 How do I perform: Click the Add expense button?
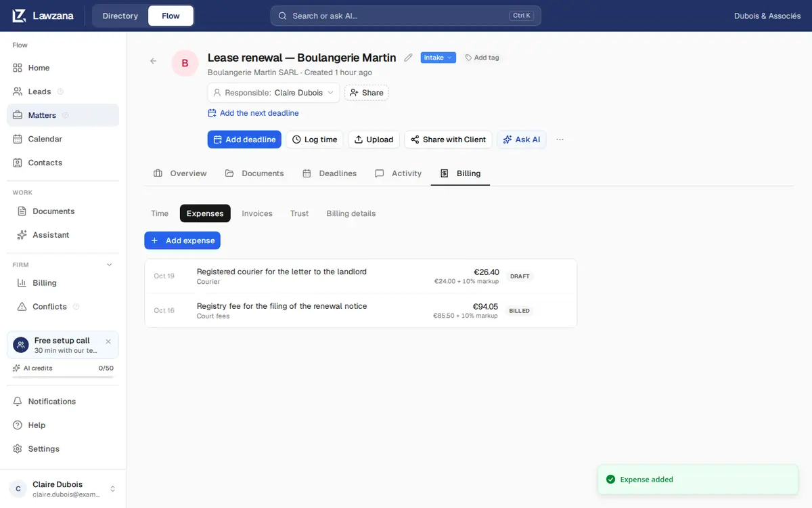[183, 240]
